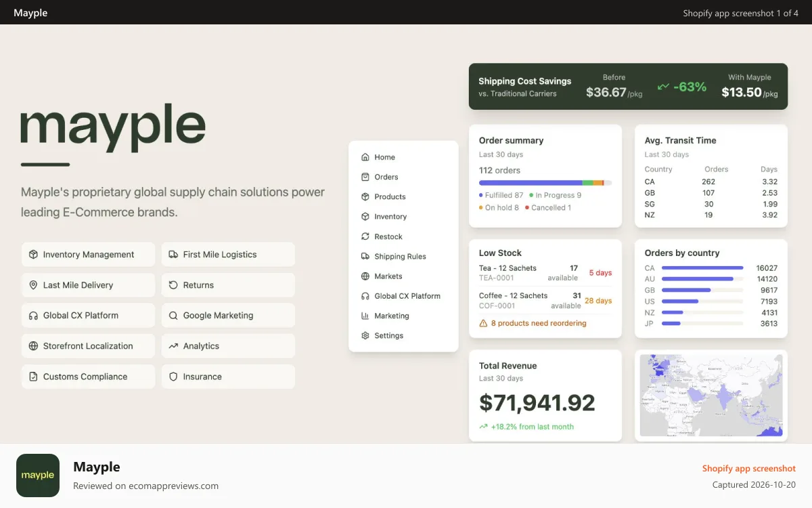Click the green savings trend arrow icon
This screenshot has width=812, height=508.
point(663,87)
